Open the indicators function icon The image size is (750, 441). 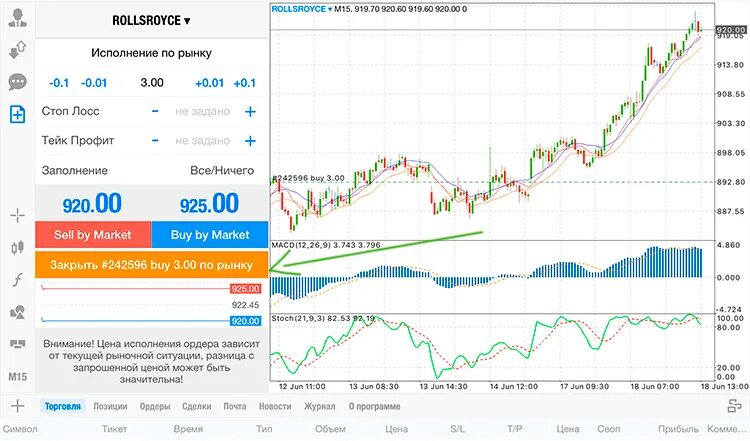18,279
